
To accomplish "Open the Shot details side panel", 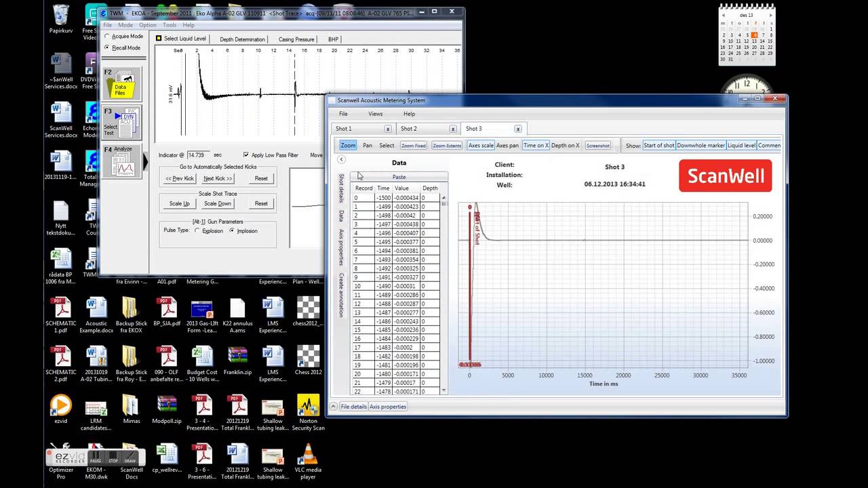I will point(341,188).
